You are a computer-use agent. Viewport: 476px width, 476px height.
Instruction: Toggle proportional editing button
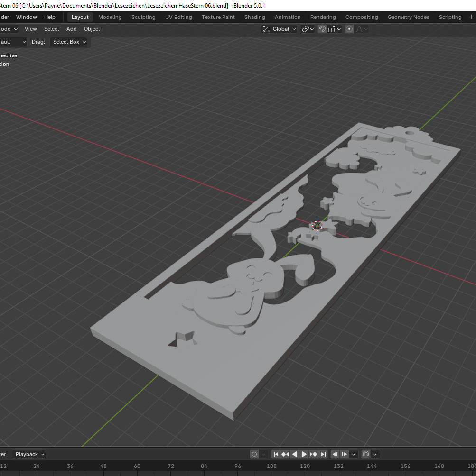tap(349, 29)
